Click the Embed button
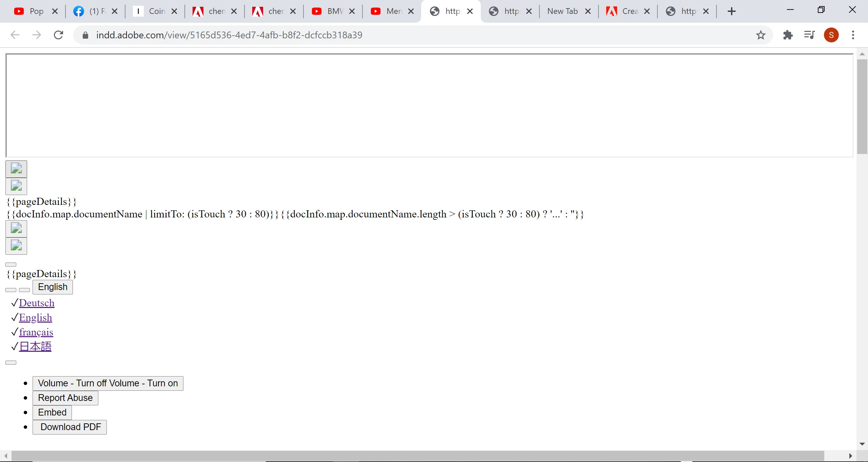 52,412
